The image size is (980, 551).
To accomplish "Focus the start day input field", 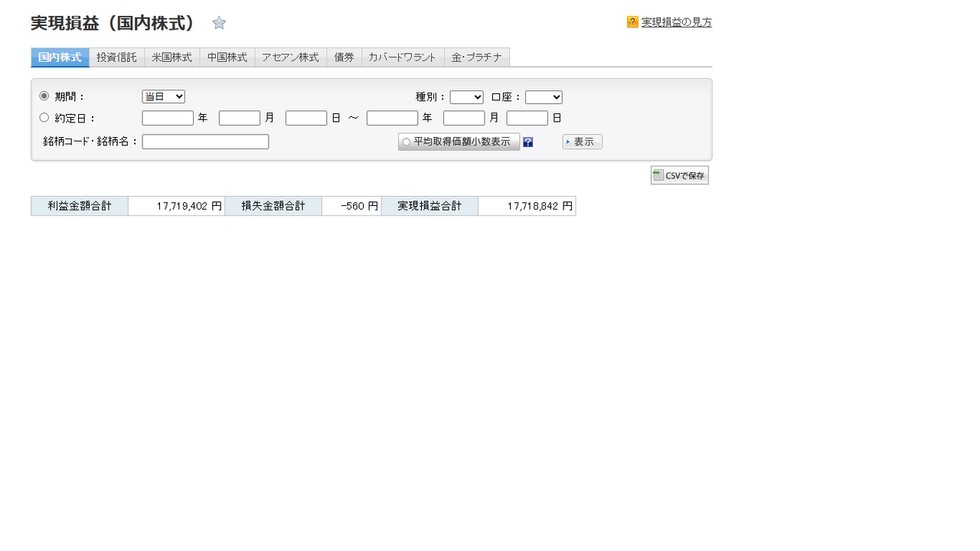I will (x=306, y=118).
